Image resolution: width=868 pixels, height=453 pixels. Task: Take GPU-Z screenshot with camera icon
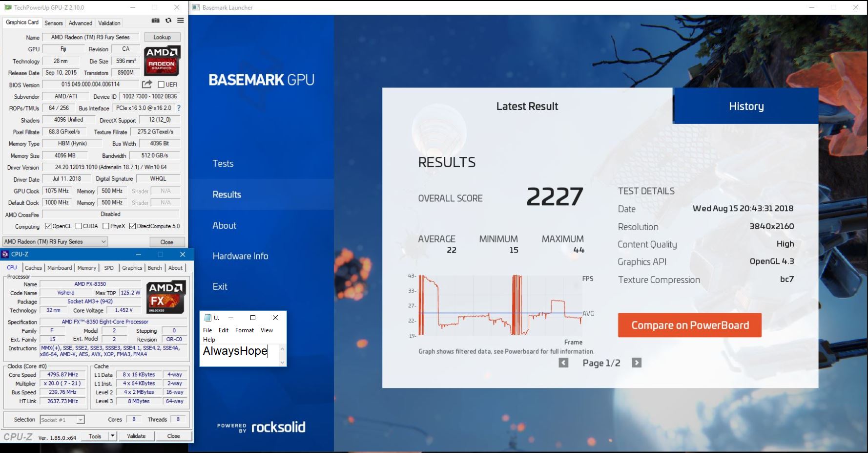155,21
